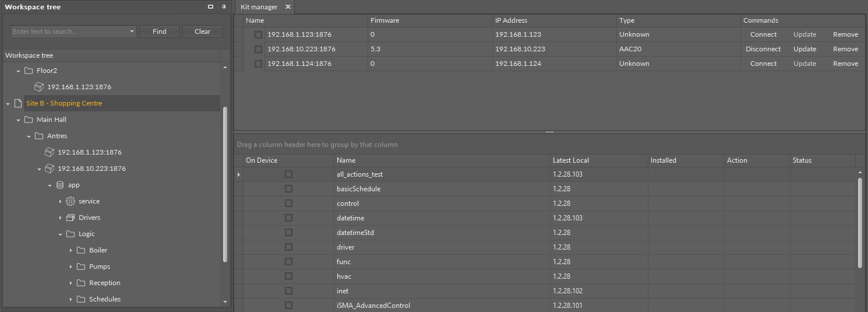The image size is (868, 312).
Task: Click the Boiler folder icon
Action: [81, 250]
